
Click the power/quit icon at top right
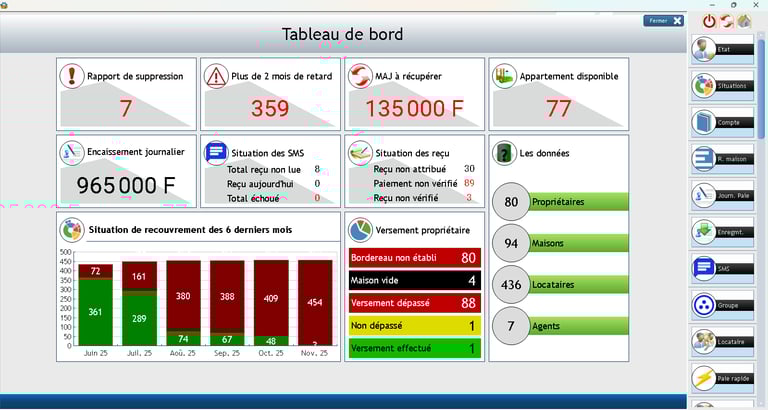pos(709,21)
